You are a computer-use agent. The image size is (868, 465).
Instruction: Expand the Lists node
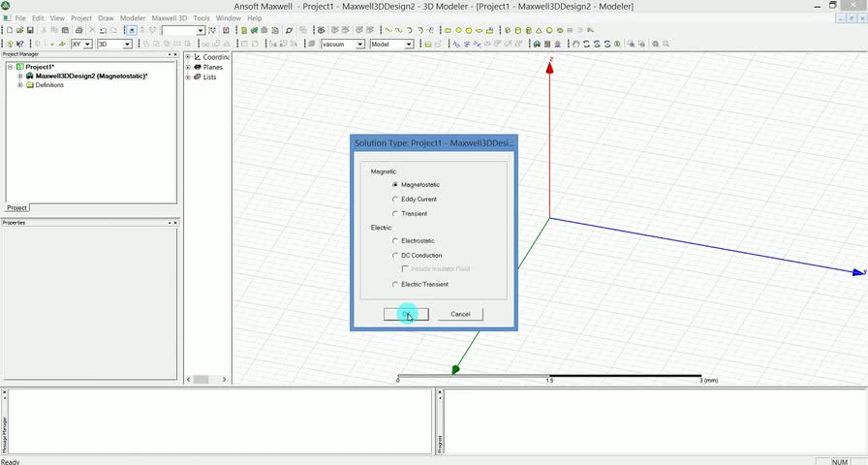coord(188,77)
